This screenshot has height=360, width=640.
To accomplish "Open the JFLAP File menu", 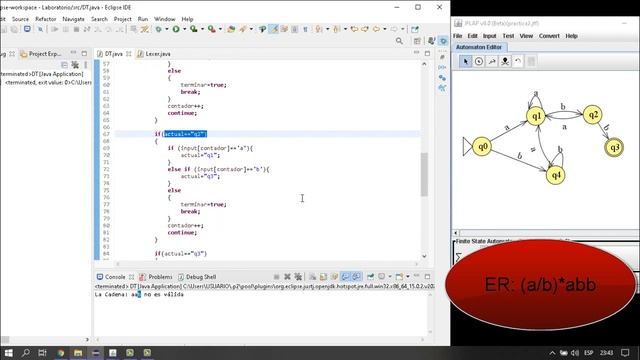I will point(458,36).
